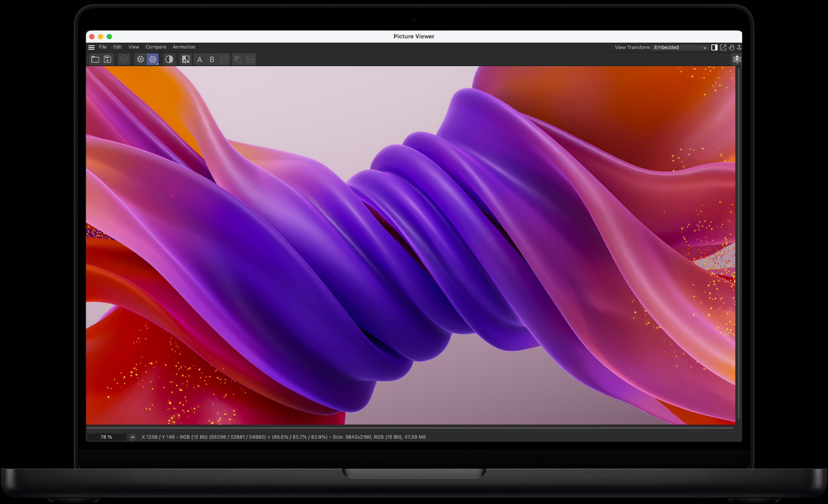This screenshot has width=828, height=504.
Task: Open the Animation menu
Action: tap(184, 47)
